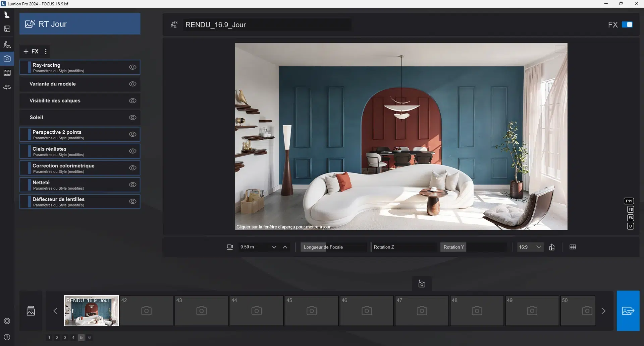Click the aspect ratio orientation lock icon
Image resolution: width=644 pixels, height=346 pixels.
552,247
